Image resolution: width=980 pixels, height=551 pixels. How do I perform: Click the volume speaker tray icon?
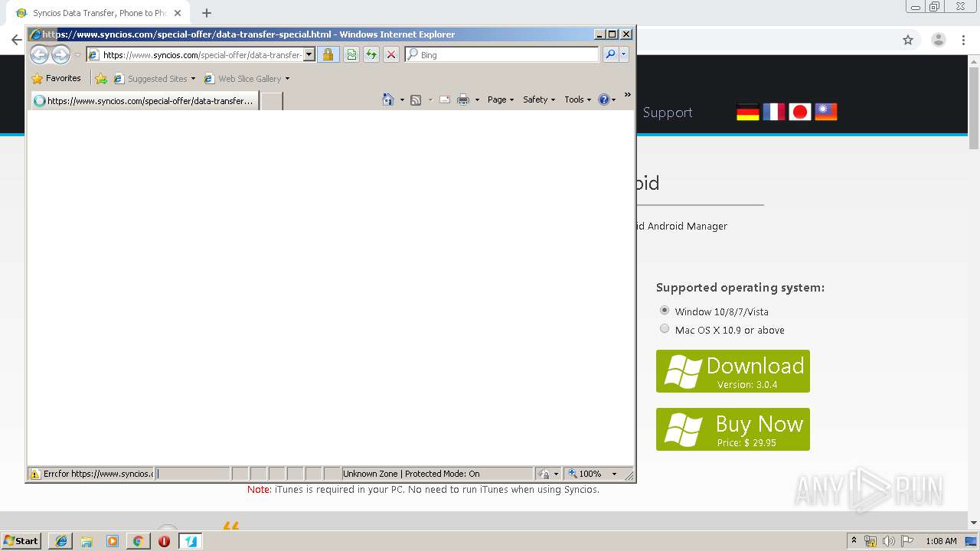pos(888,541)
